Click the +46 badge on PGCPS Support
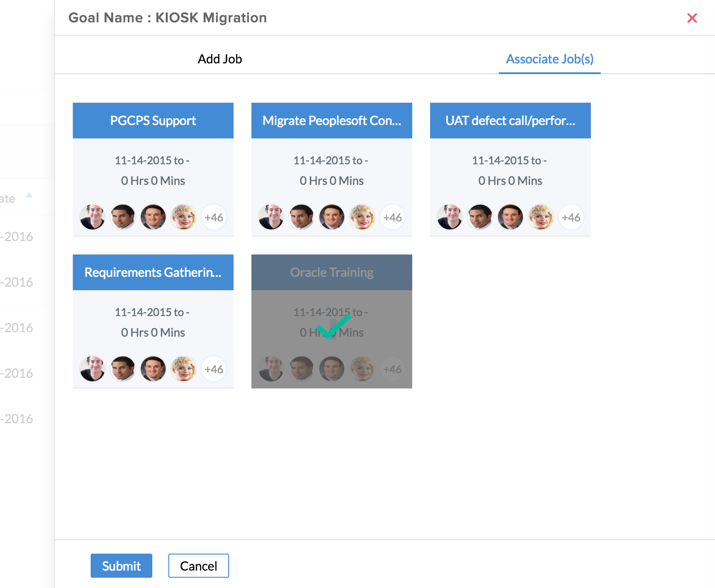Image resolution: width=715 pixels, height=588 pixels. coord(214,217)
